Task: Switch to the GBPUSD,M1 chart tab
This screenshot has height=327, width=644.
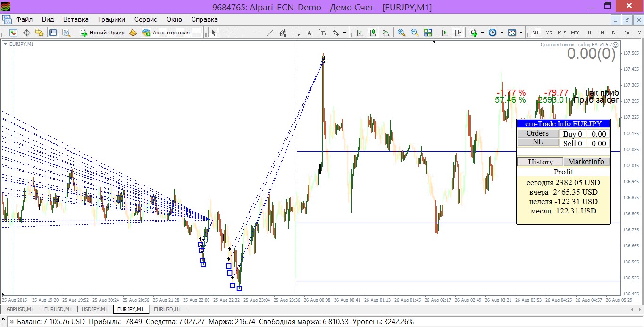Action: [20, 309]
